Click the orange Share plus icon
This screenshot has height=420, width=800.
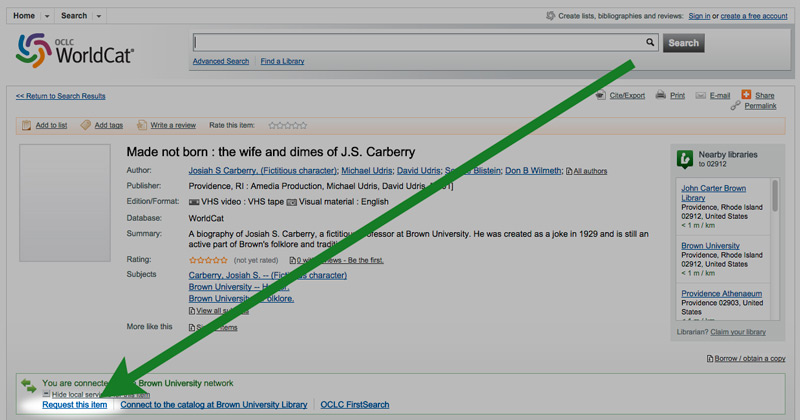click(746, 94)
